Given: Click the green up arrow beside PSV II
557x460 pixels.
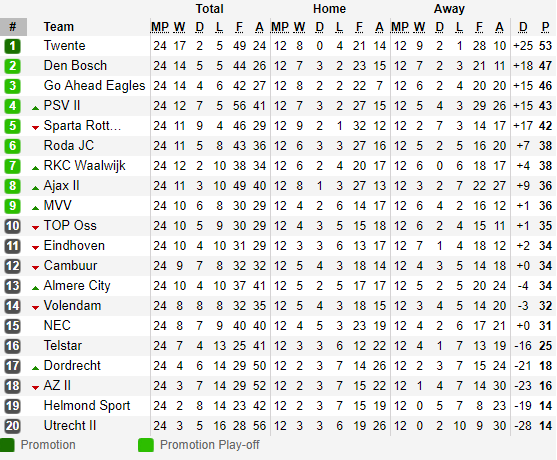Looking at the screenshot, I should [35, 108].
